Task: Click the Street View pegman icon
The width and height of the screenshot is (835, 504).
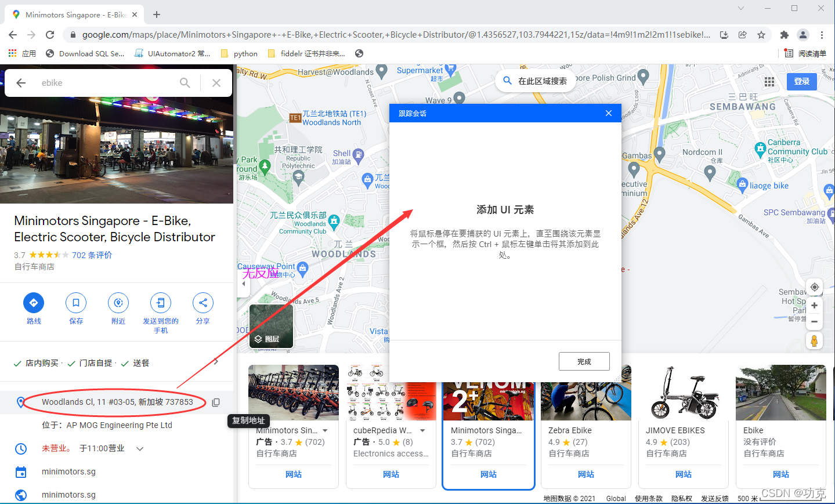Action: (x=814, y=341)
